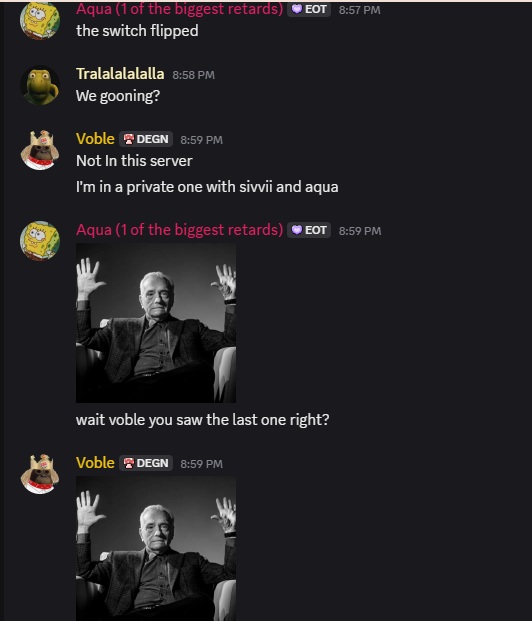The height and width of the screenshot is (621, 532).
Task: Click the SpongeBob avatar beside the 8:59 PM message
Action: coord(40,241)
